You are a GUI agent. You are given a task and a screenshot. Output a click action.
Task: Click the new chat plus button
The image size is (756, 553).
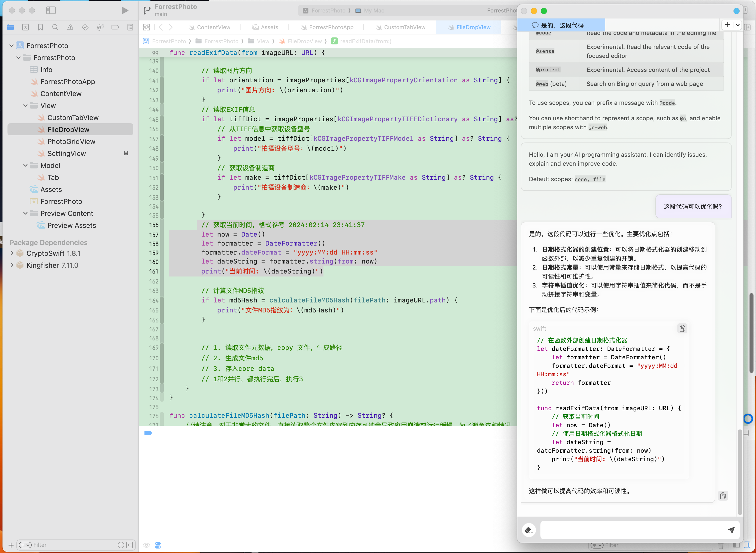tap(727, 25)
